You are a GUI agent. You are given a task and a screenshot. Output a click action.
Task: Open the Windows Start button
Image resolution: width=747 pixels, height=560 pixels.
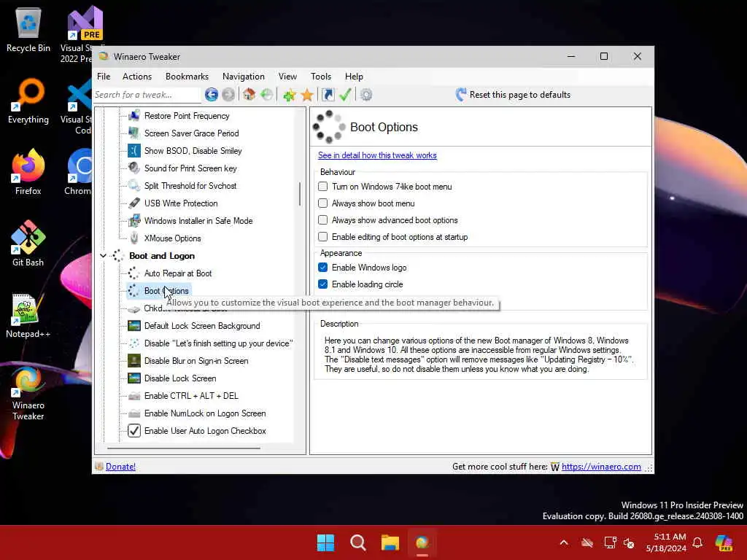326,542
